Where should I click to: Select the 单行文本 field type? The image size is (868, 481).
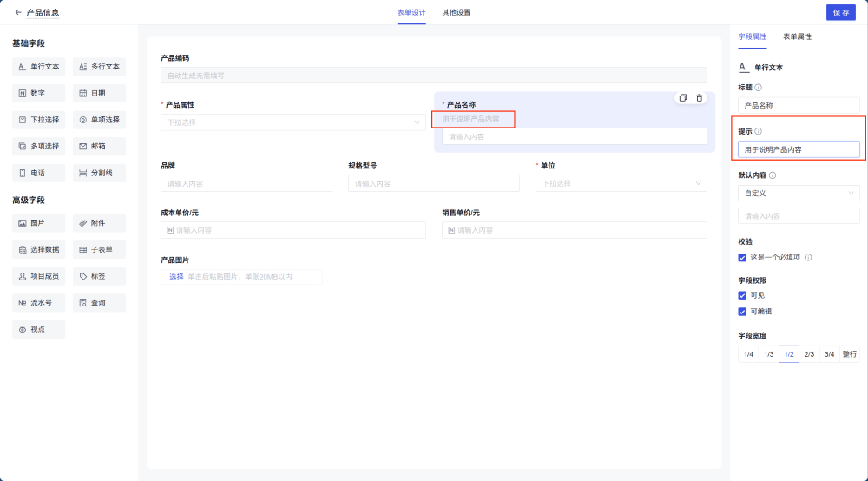[x=39, y=66]
